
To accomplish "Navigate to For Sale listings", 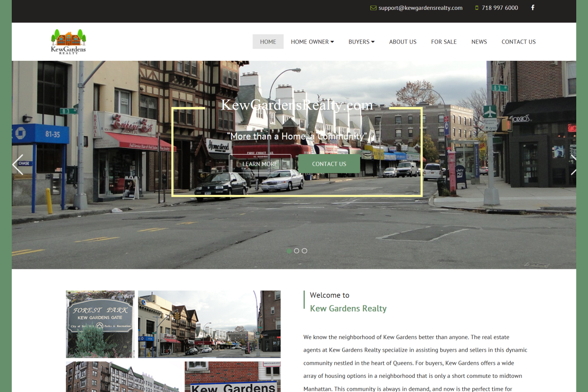I will pyautogui.click(x=444, y=42).
